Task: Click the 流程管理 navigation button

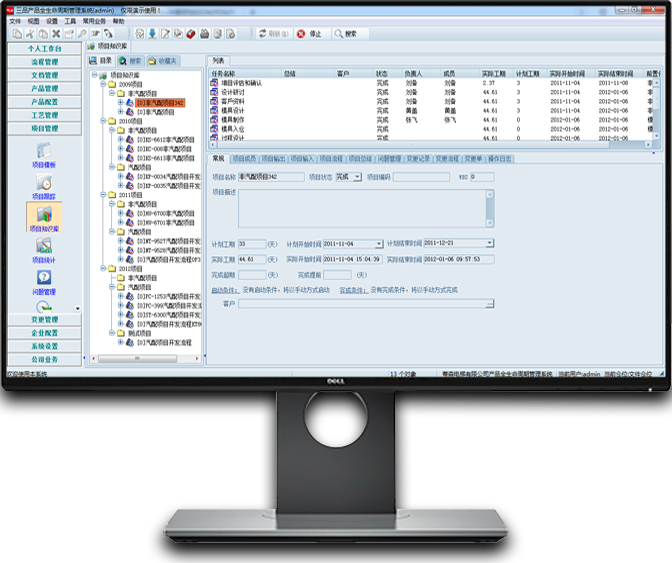Action: [x=44, y=61]
